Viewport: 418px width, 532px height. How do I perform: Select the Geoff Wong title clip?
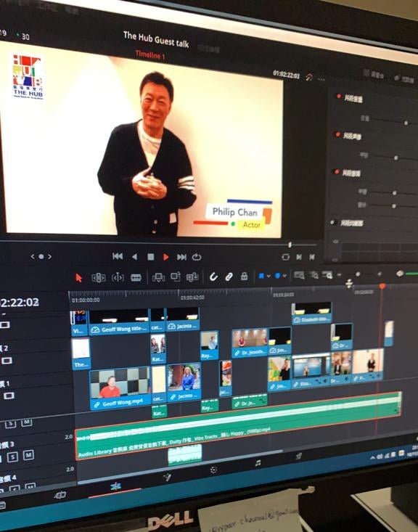pyautogui.click(x=119, y=322)
